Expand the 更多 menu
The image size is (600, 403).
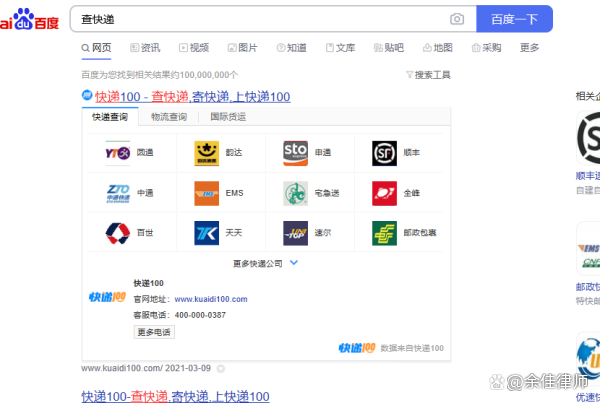(529, 48)
